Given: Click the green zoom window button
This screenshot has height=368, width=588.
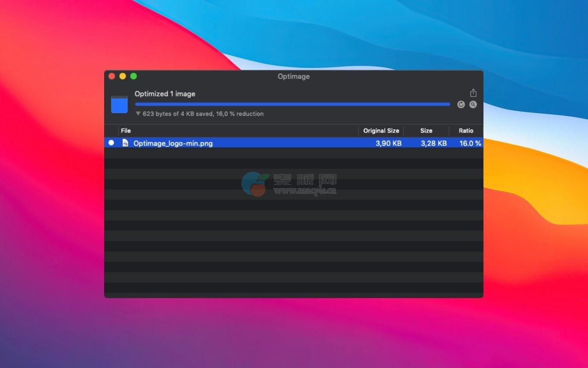Looking at the screenshot, I should (x=134, y=76).
